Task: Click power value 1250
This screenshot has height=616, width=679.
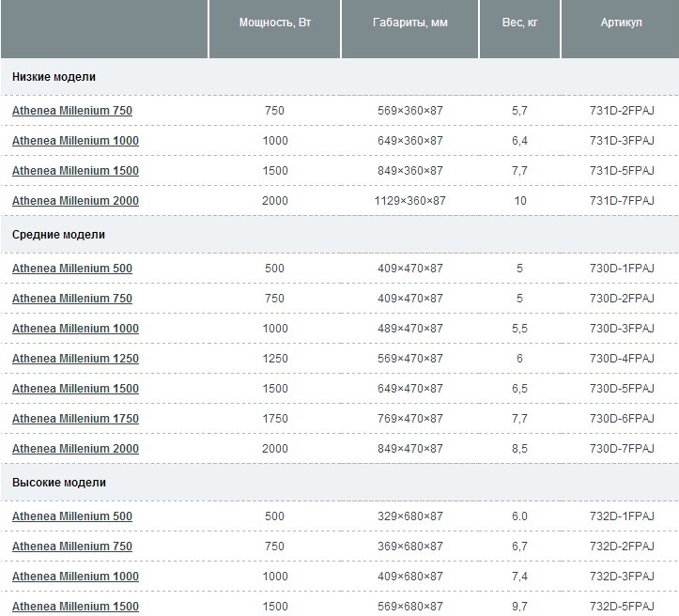Action: 275,359
